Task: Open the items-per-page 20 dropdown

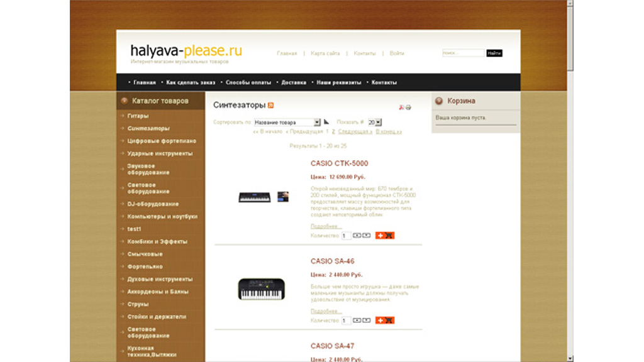Action: click(375, 123)
